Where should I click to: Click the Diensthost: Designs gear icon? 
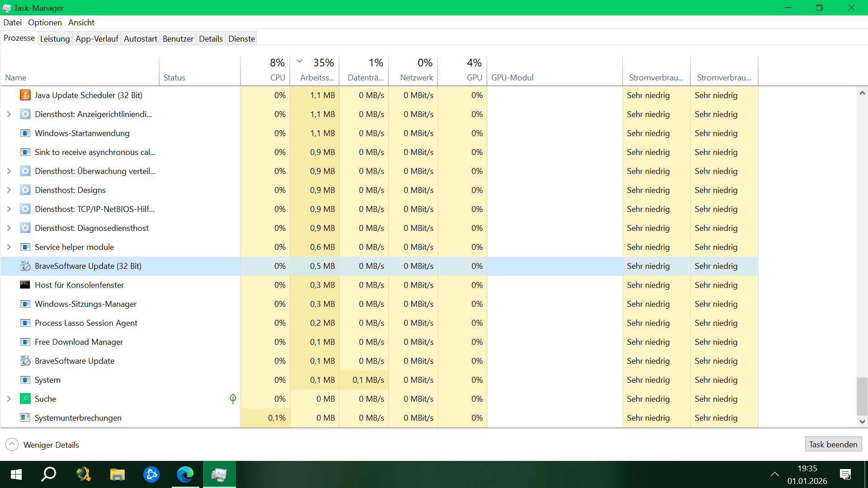tap(25, 190)
